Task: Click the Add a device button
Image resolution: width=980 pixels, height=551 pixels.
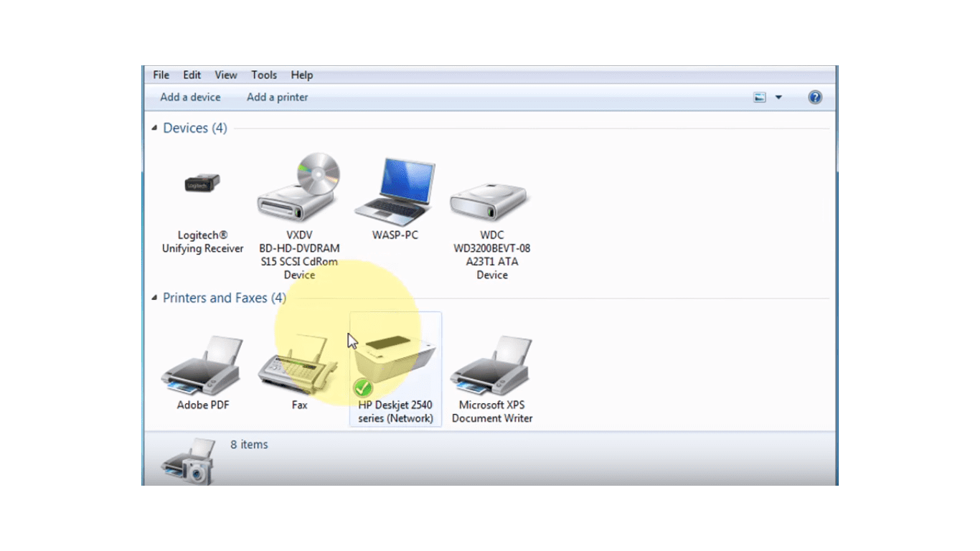Action: pyautogui.click(x=190, y=97)
